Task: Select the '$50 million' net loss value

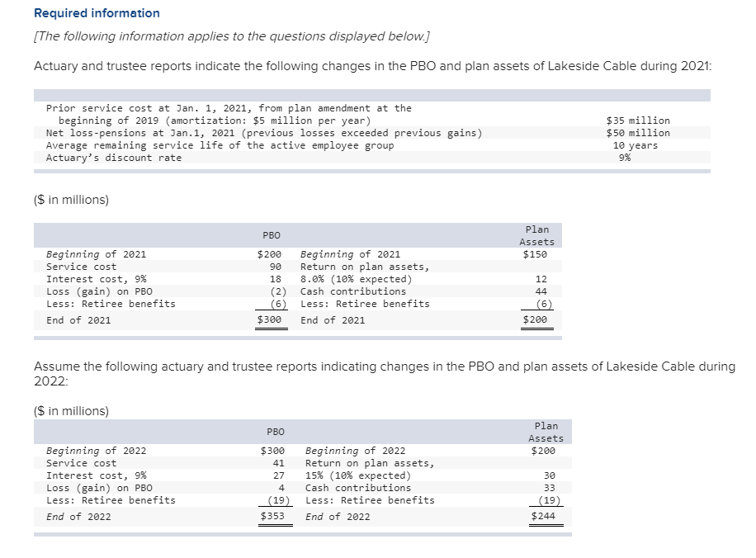Action: [637, 133]
